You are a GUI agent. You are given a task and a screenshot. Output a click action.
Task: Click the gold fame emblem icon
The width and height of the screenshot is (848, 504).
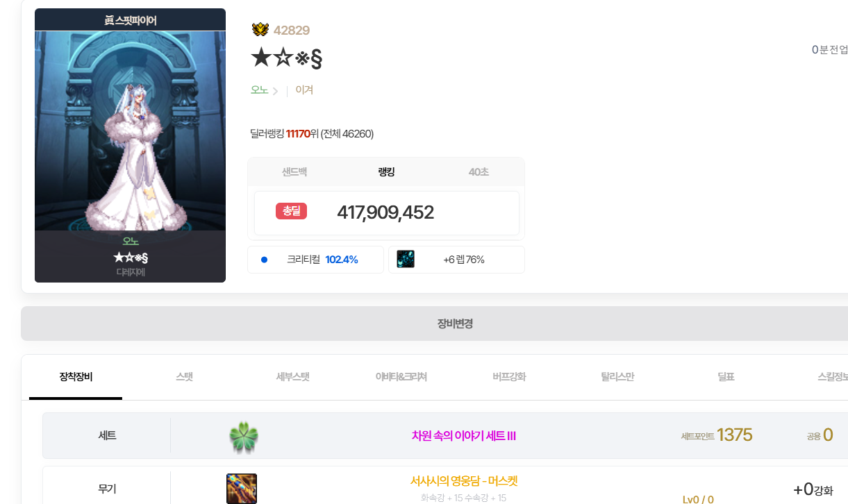[x=260, y=30]
